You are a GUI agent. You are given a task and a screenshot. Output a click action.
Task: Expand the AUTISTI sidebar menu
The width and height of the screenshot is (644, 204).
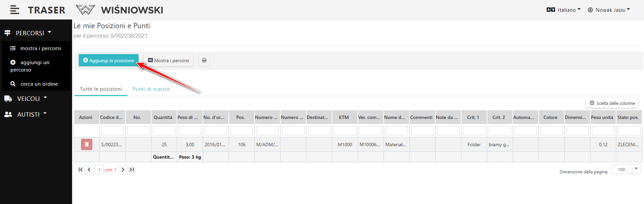click(29, 115)
